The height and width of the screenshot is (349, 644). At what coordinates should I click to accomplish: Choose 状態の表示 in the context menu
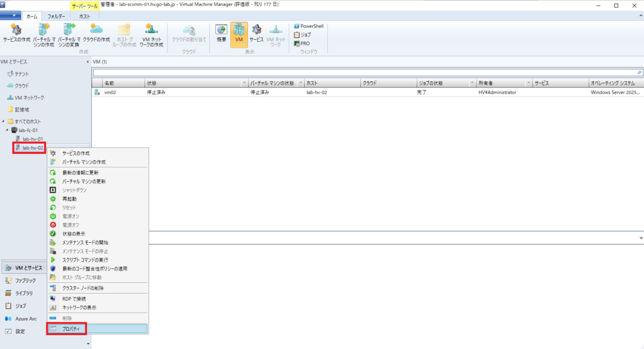point(98,234)
